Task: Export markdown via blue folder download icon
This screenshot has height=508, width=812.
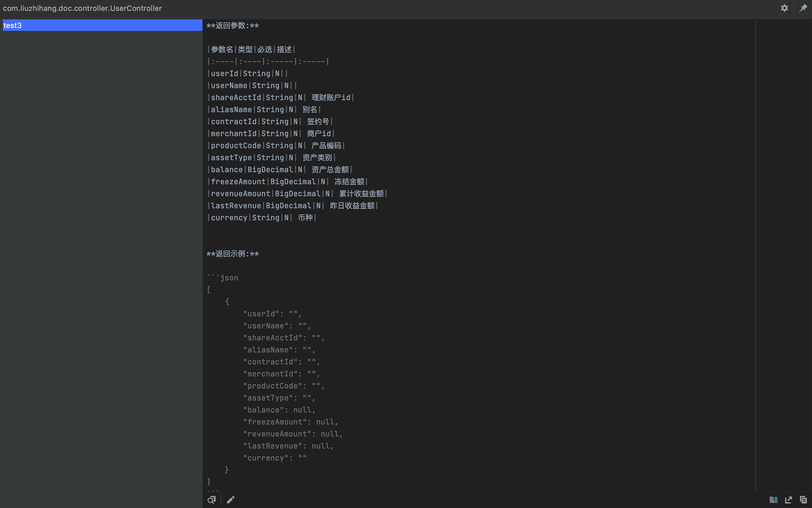Action: tap(773, 500)
